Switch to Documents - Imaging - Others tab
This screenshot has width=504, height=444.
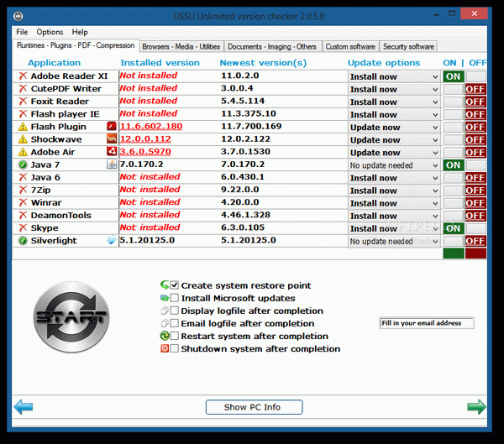point(272,47)
